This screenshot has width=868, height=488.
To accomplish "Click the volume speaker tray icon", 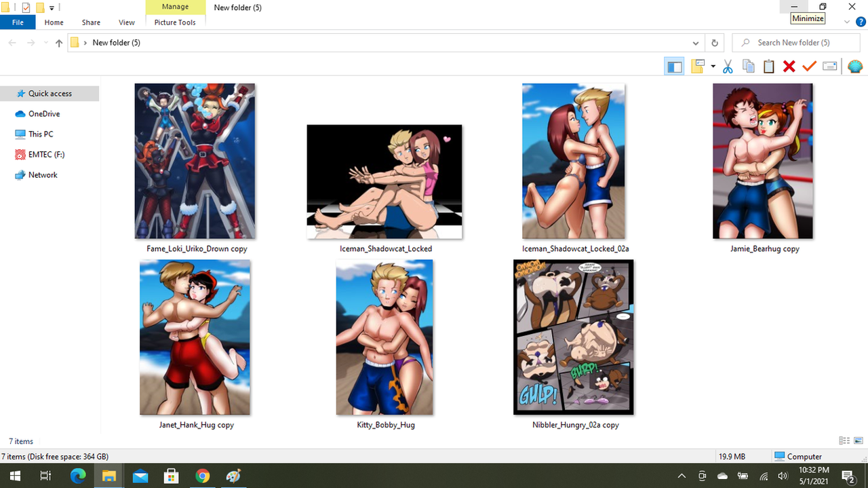I will point(783,476).
